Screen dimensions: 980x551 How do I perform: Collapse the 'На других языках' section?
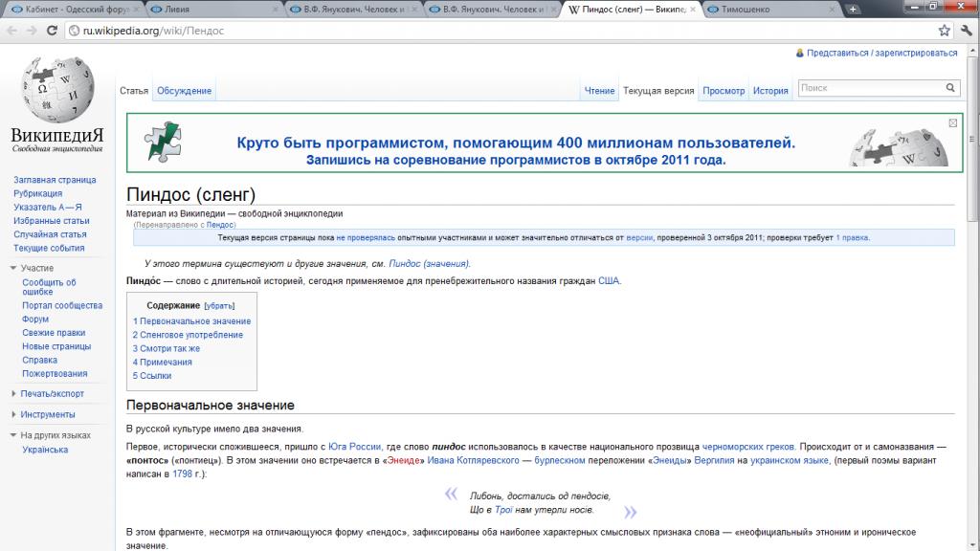point(56,435)
